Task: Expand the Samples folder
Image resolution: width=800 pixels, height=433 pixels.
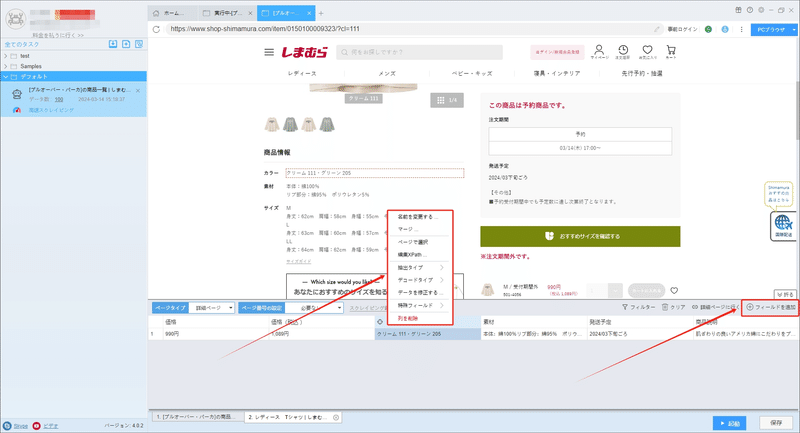Action: tap(6, 66)
